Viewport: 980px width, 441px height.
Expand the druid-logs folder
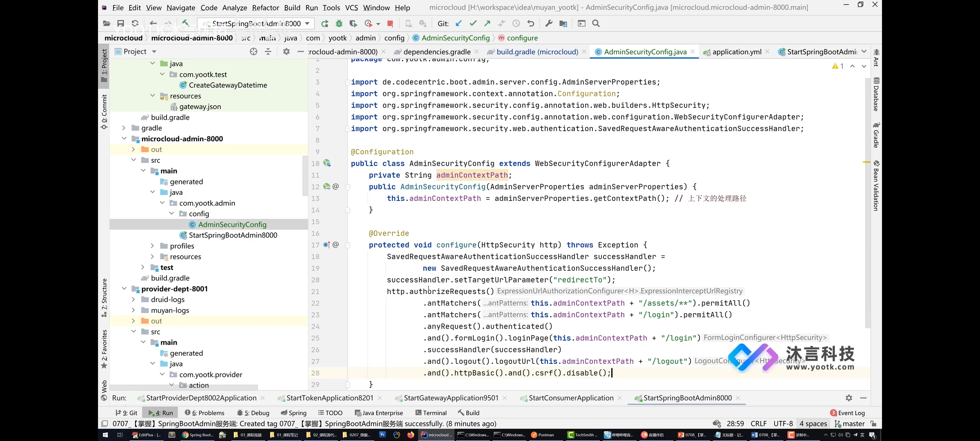[134, 299]
